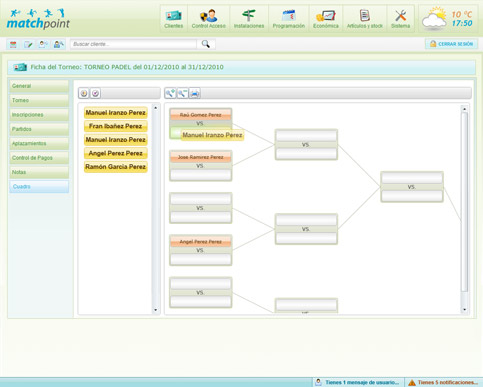Click the Buscar cliente search field
Screen dimensions: 483x387
coord(133,44)
